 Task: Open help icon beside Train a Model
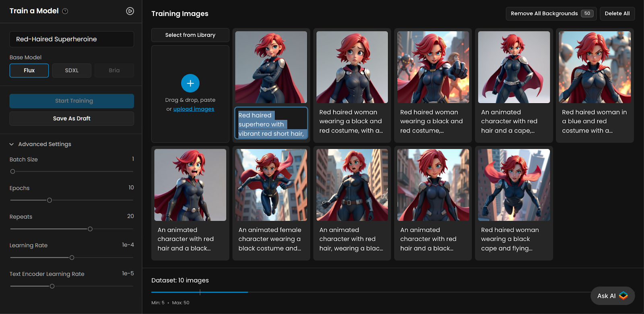[65, 11]
